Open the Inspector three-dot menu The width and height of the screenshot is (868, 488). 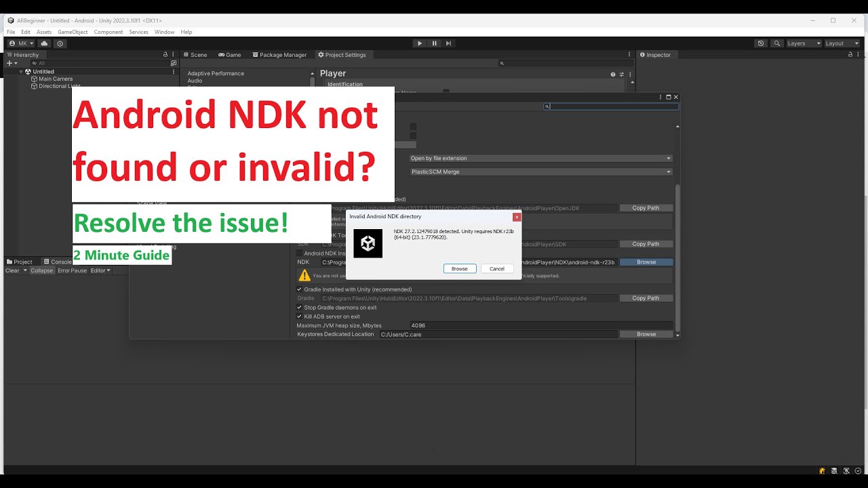pos(859,55)
